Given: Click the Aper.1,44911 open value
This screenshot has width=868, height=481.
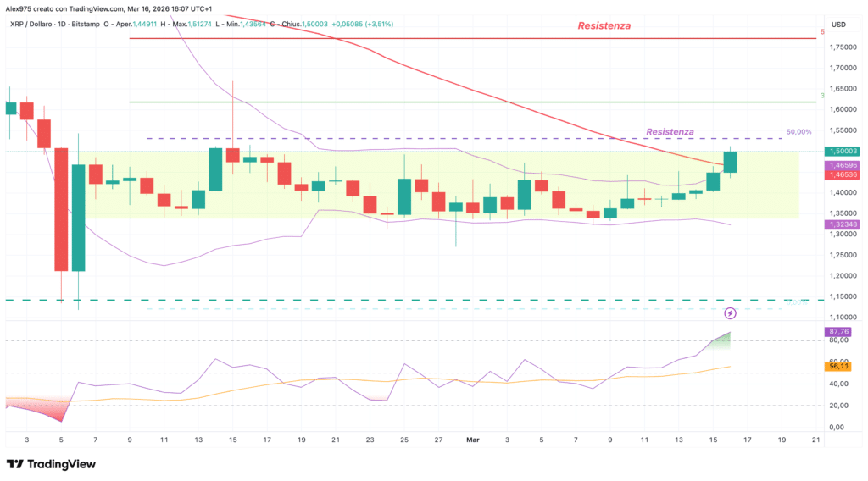Looking at the screenshot, I should click(136, 25).
